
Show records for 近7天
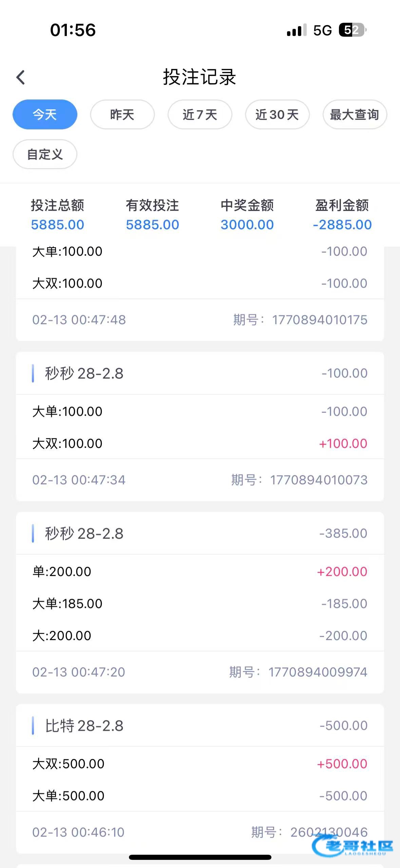tap(200, 114)
